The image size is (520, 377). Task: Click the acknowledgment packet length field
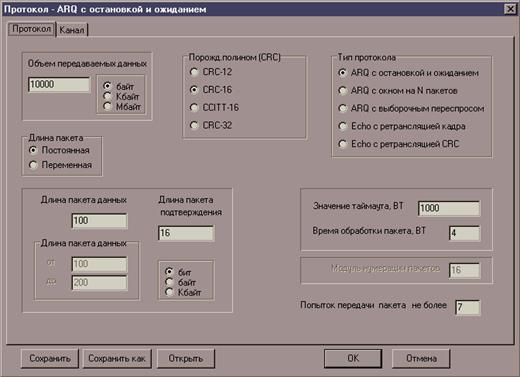pos(186,233)
